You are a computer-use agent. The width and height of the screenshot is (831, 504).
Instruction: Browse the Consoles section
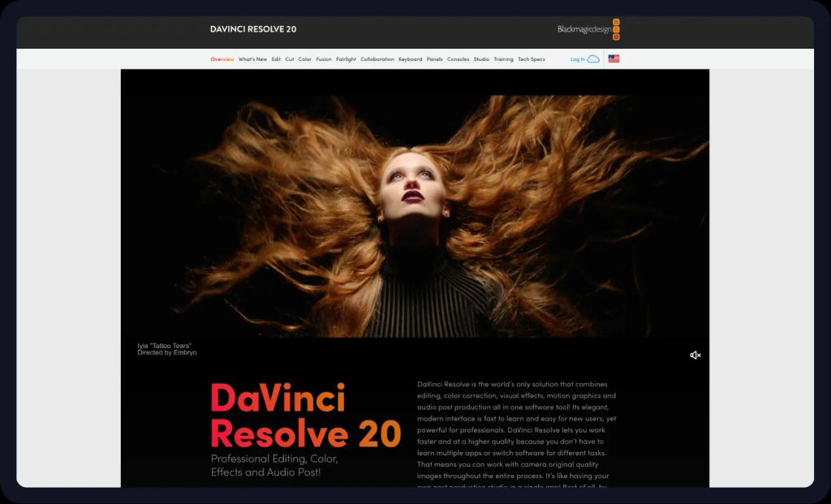(459, 58)
